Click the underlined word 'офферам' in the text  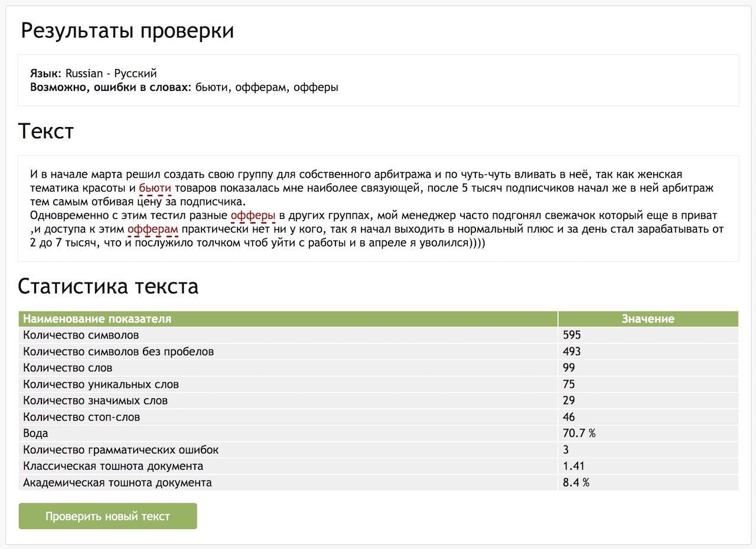[x=152, y=229]
